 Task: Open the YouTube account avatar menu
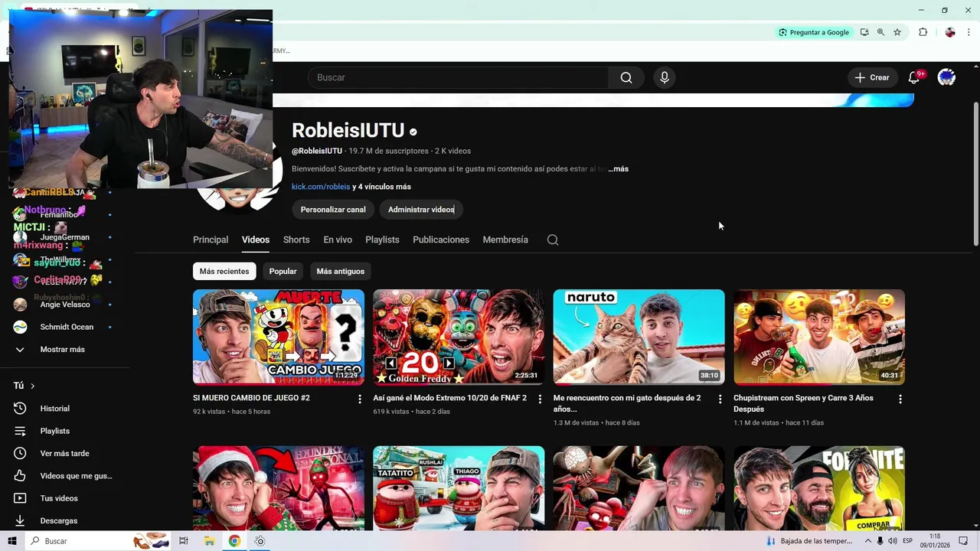click(946, 77)
